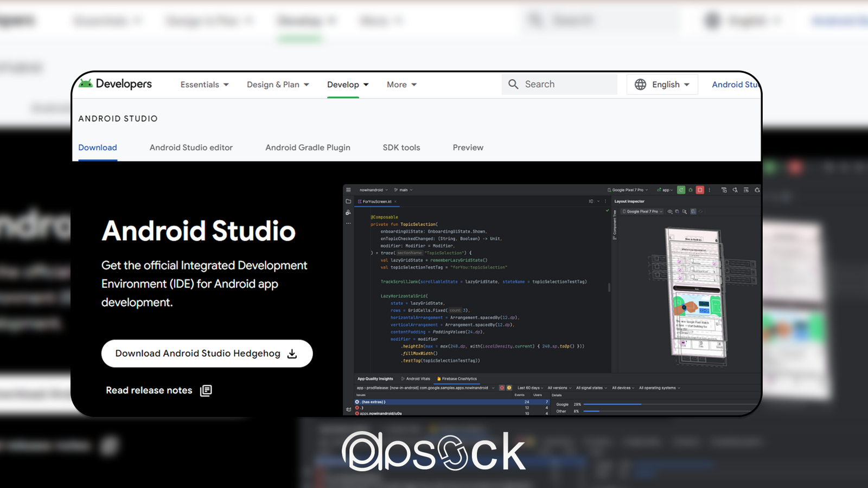Expand the Design & Plan menu
The width and height of the screenshot is (868, 488).
tap(278, 85)
